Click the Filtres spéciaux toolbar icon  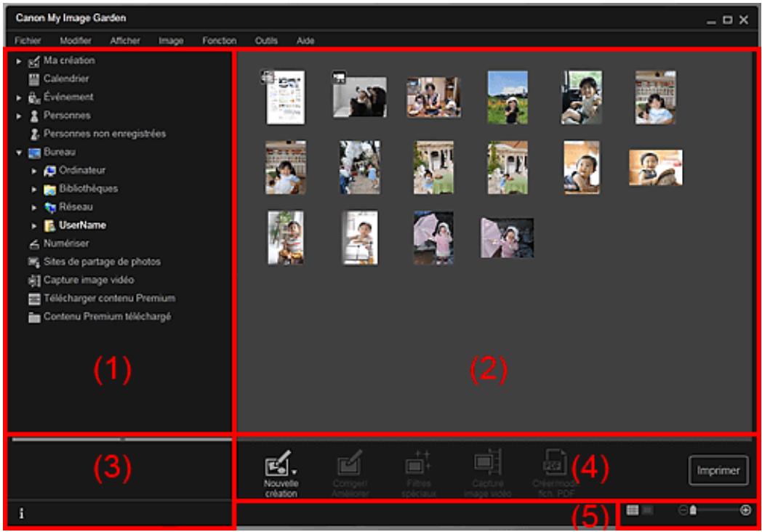418,463
